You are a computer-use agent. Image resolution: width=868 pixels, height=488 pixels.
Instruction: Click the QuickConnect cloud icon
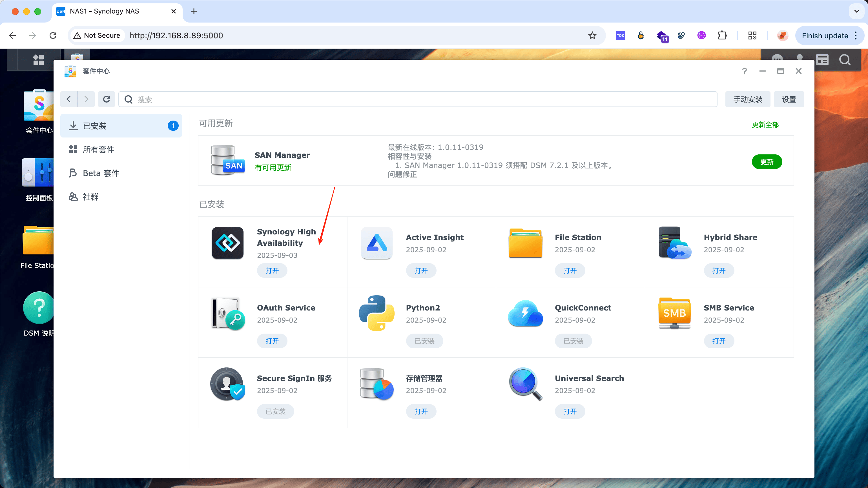pos(525,313)
